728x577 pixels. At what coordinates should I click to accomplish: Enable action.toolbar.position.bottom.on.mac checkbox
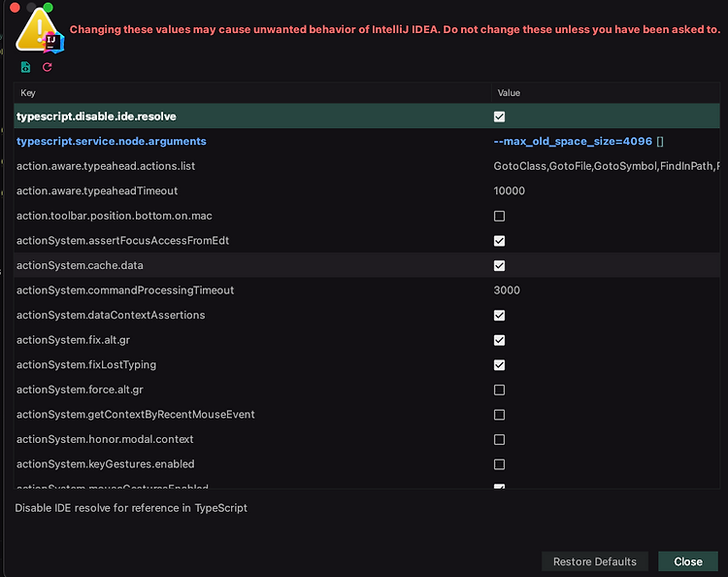coord(499,216)
